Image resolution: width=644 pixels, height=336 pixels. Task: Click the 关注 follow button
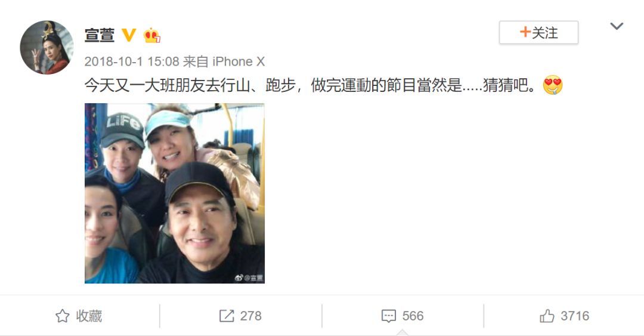click(x=538, y=32)
